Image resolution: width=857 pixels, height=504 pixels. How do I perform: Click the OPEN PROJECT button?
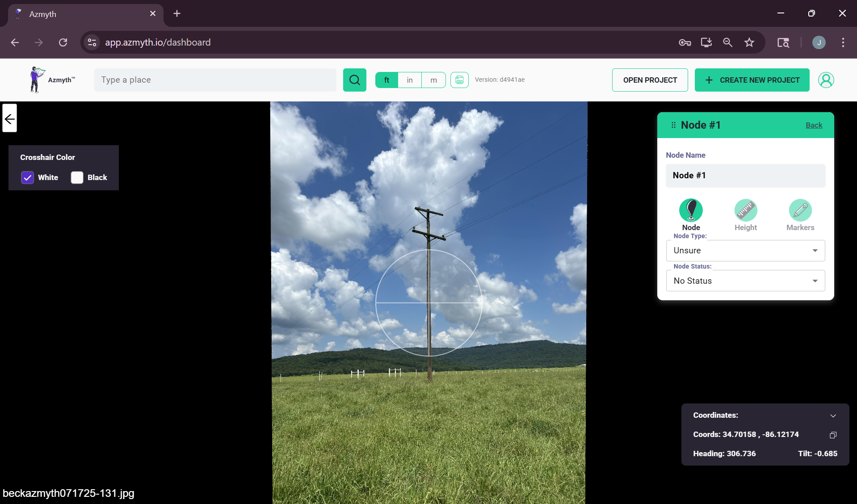tap(650, 80)
